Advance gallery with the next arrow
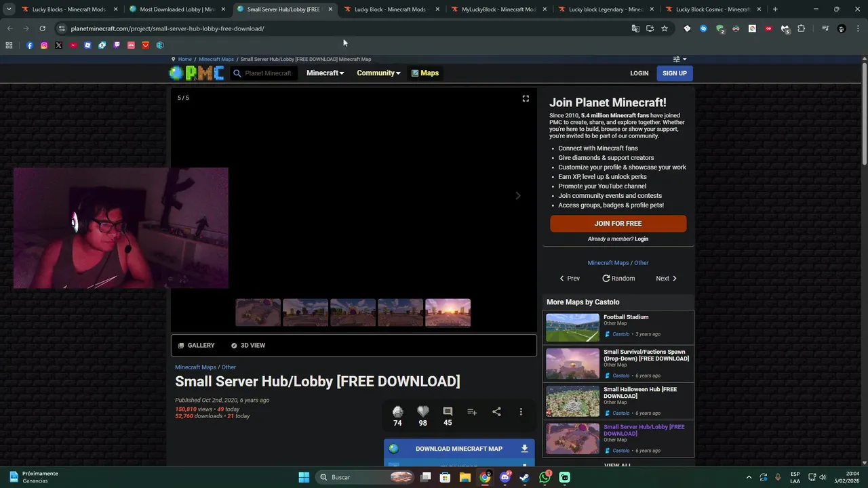 coord(518,196)
